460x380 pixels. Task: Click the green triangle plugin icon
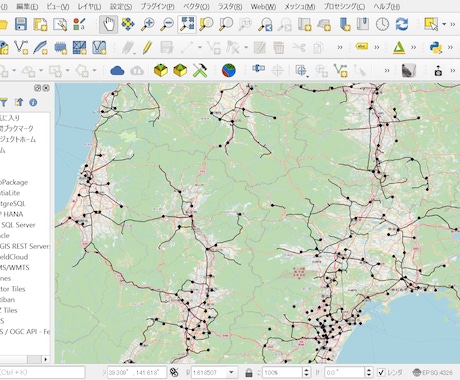click(x=399, y=48)
